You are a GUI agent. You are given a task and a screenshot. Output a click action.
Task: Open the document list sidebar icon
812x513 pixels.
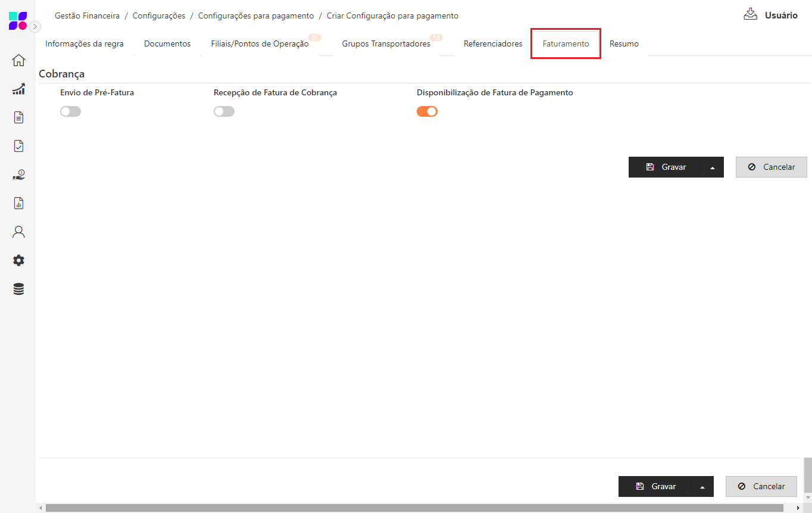tap(18, 117)
